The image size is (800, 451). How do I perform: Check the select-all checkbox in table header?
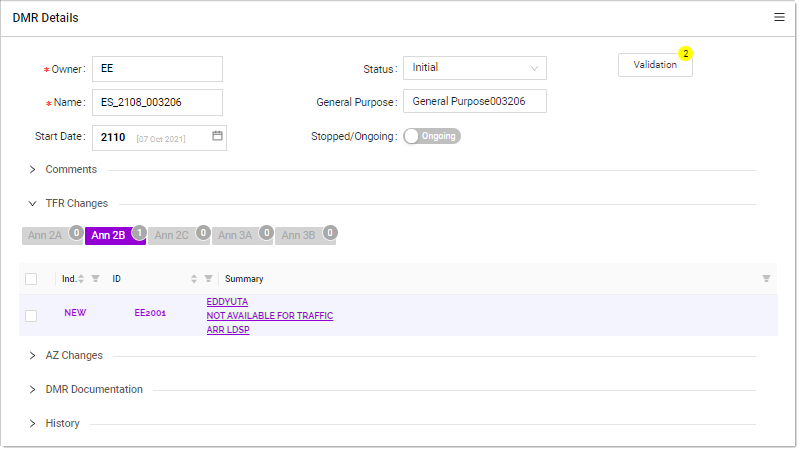pyautogui.click(x=31, y=279)
